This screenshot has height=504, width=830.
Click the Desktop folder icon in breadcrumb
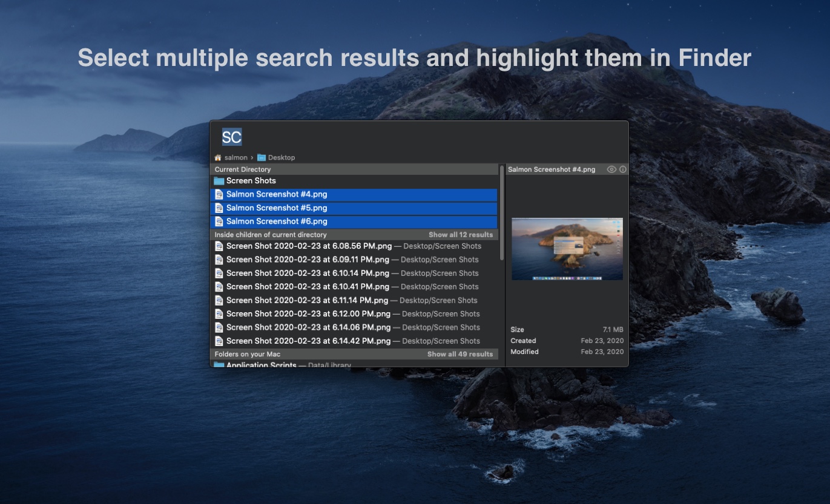click(x=262, y=157)
